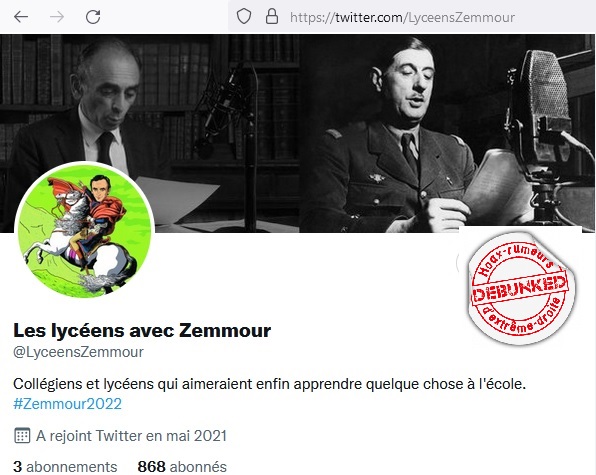Click the #Zemmour2022 hashtag link
The image size is (596, 475).
68,404
